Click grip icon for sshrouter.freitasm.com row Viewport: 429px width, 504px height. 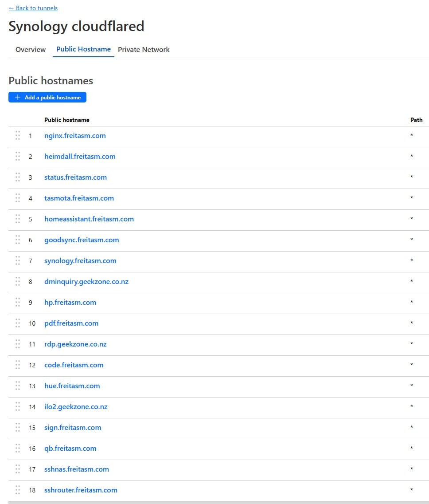tap(18, 490)
